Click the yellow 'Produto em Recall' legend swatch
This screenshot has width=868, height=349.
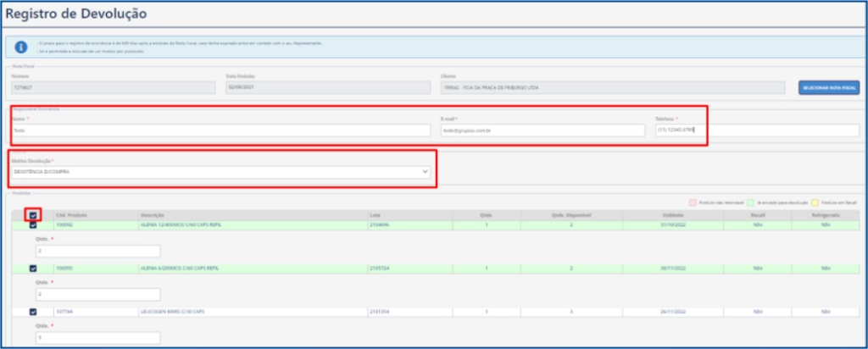[815, 203]
